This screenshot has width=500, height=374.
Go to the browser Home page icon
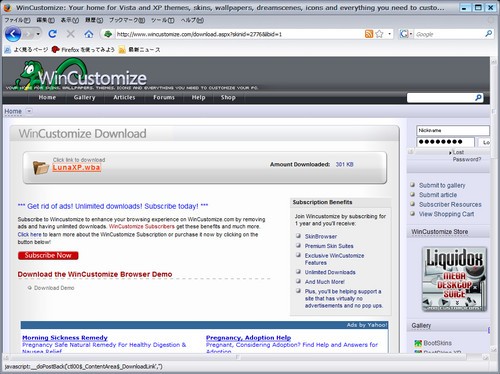click(89, 34)
